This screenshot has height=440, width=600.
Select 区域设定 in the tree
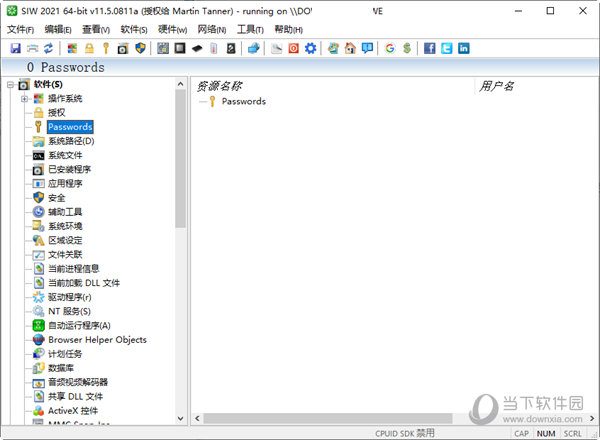coord(65,240)
